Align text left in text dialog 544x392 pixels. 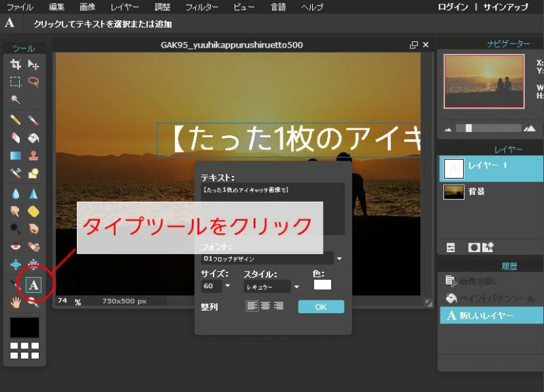252,306
